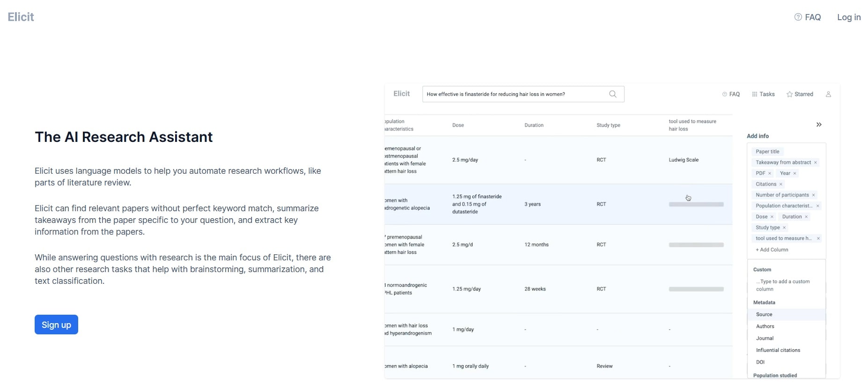Select Source from the Metadata list

786,314
